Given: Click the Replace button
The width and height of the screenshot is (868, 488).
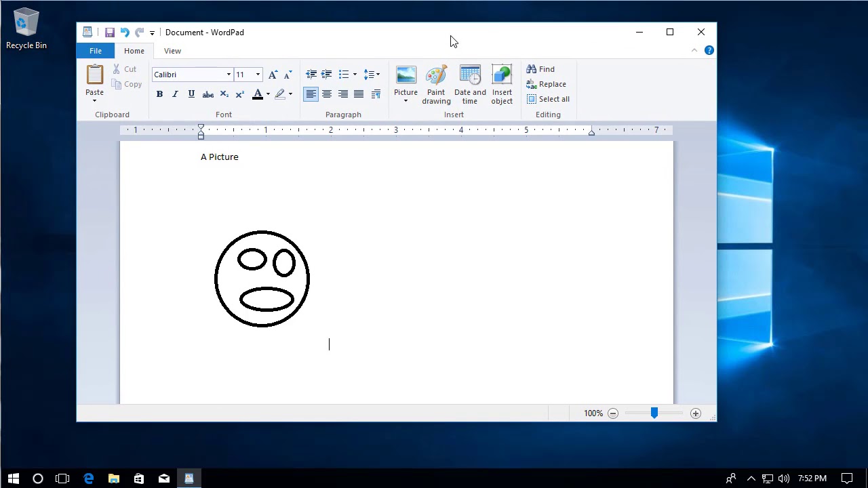Looking at the screenshot, I should (547, 84).
